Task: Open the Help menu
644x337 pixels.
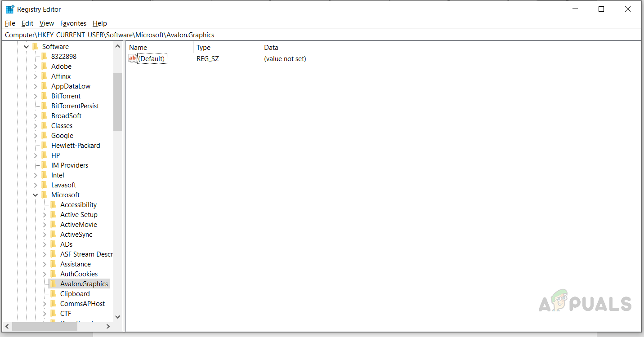Action: click(100, 23)
